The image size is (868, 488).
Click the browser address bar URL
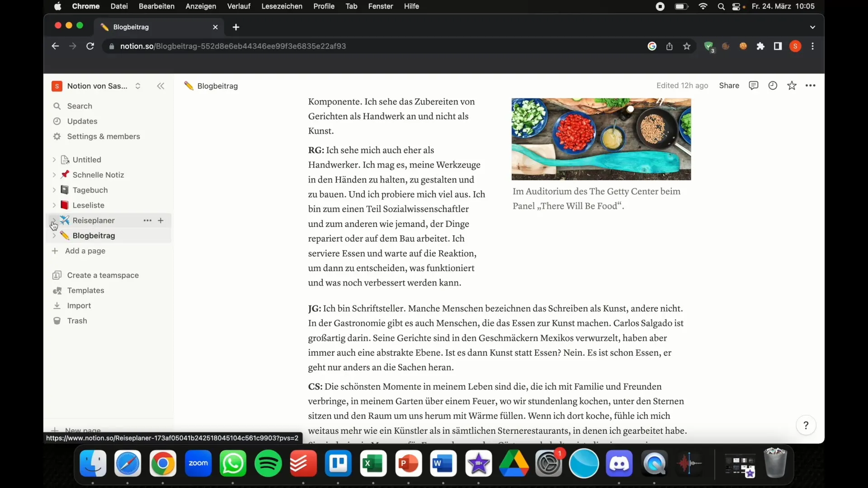(233, 46)
